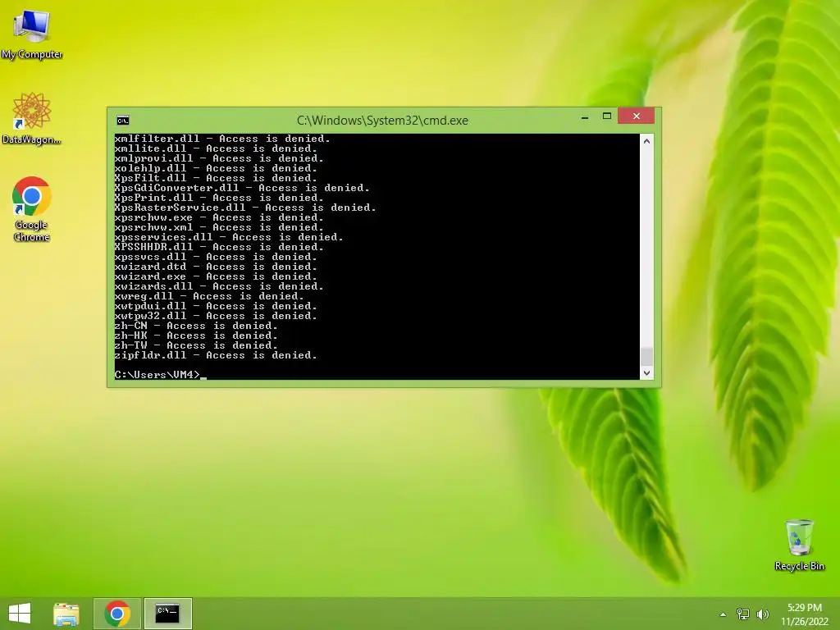
Task: Click the xolehlp.dll output line
Action: pos(216,168)
